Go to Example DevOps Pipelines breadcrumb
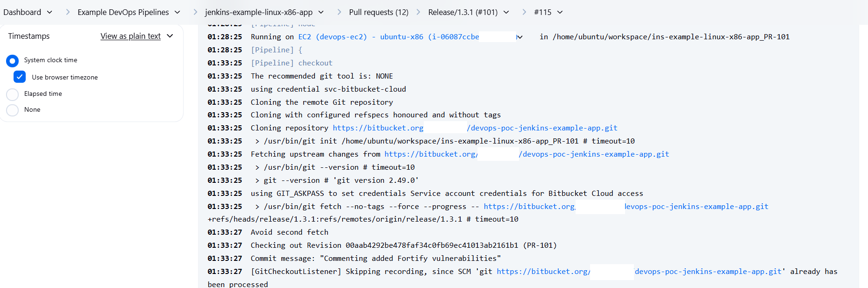This screenshot has height=288, width=868. coord(123,12)
